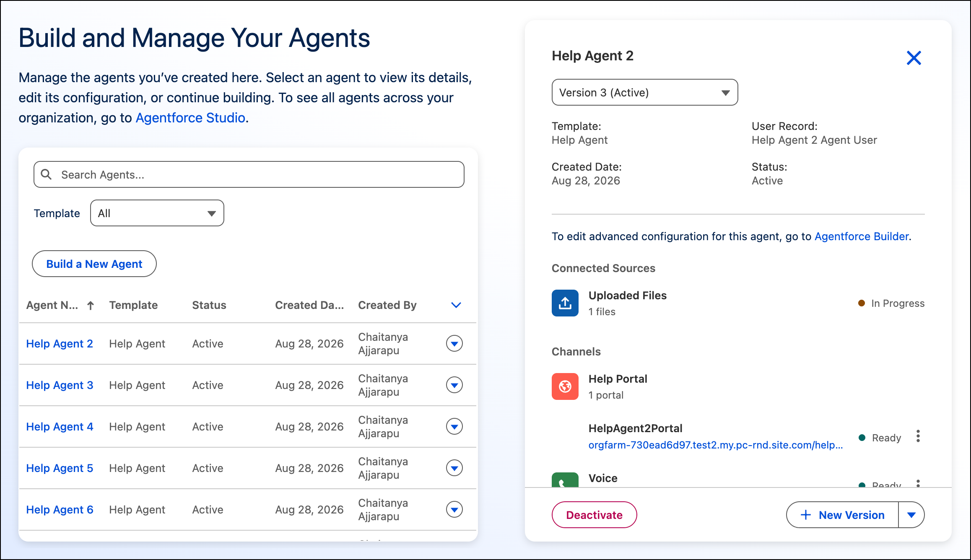The height and width of the screenshot is (560, 971).
Task: Click the Ready status for HelpAgent2Portal
Action: (x=886, y=438)
